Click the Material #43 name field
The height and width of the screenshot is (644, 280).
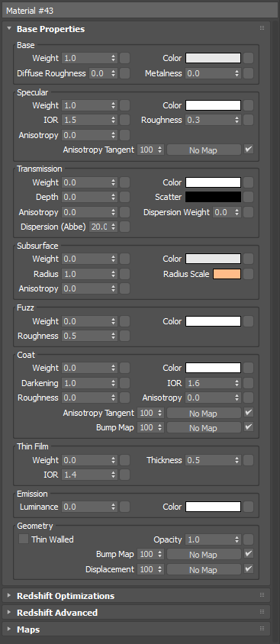click(140, 10)
